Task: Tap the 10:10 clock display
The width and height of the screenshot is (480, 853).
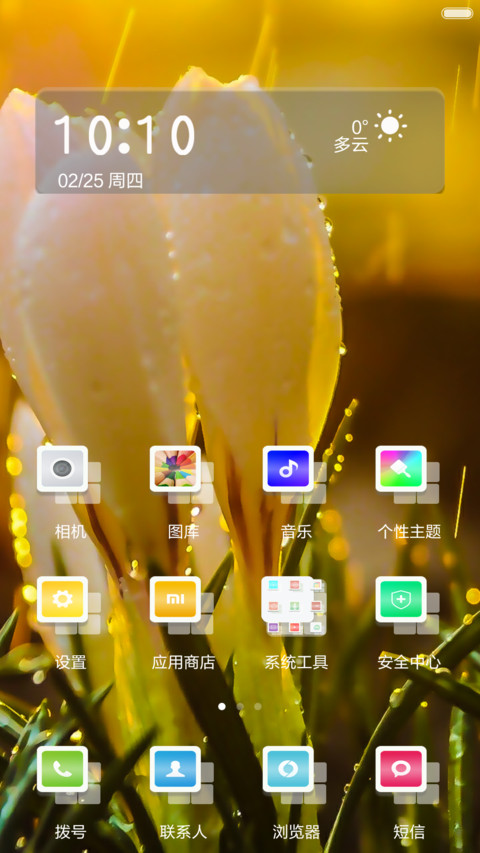Action: [125, 134]
